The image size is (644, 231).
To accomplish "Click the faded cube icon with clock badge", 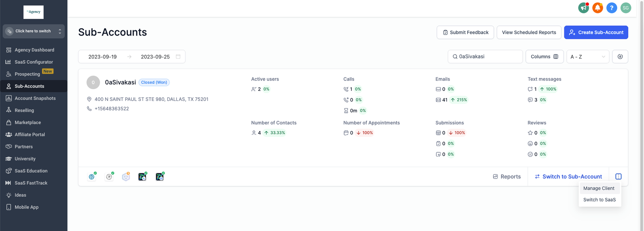I will coord(126,177).
